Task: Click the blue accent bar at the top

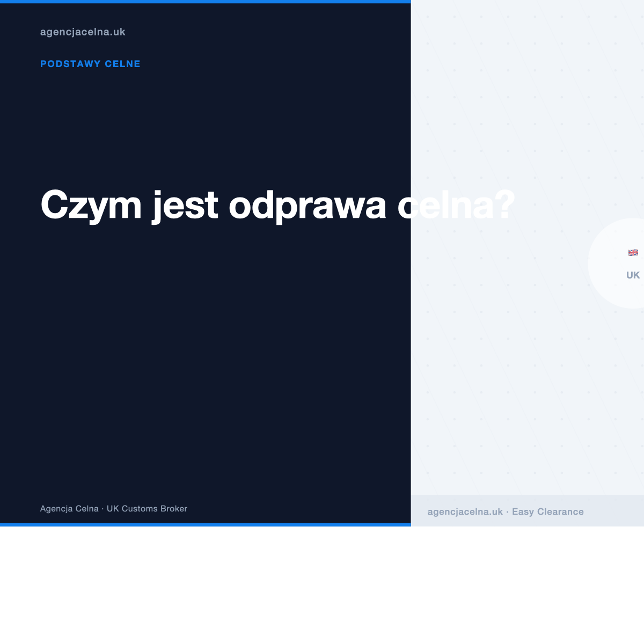Action: [x=205, y=2]
